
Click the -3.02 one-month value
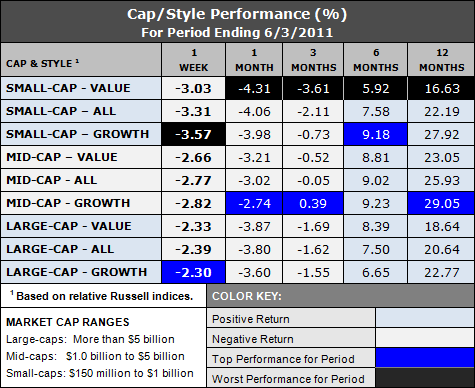click(x=254, y=180)
